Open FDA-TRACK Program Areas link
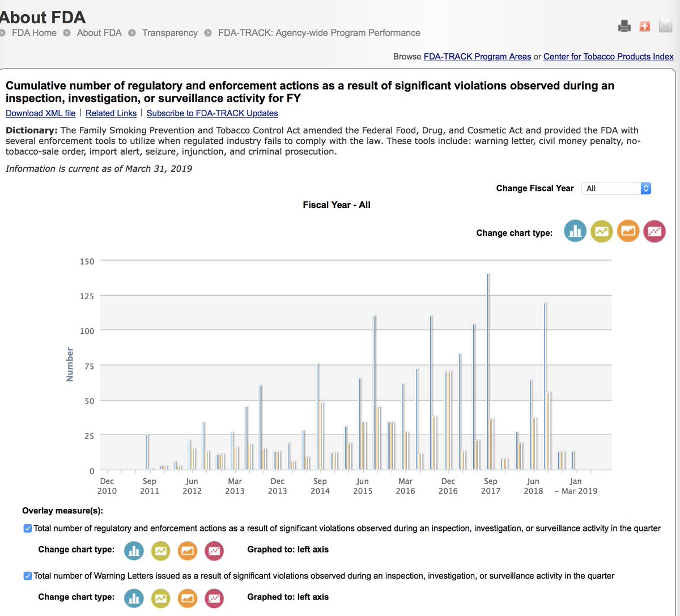The height and width of the screenshot is (616, 680). coord(477,57)
